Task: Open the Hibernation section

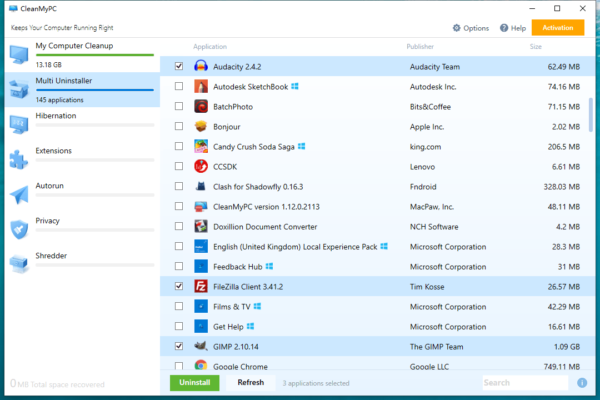Action: 82,124
